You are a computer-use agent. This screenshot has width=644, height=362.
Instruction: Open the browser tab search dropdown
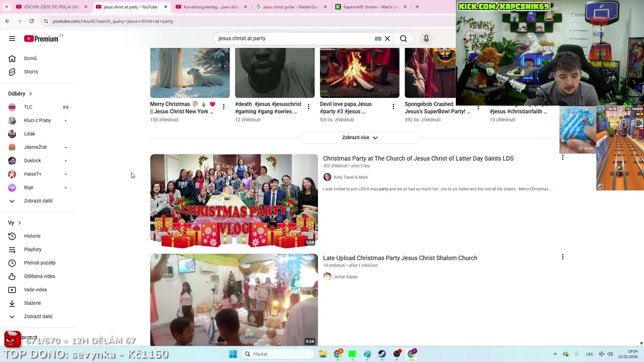coord(7,7)
